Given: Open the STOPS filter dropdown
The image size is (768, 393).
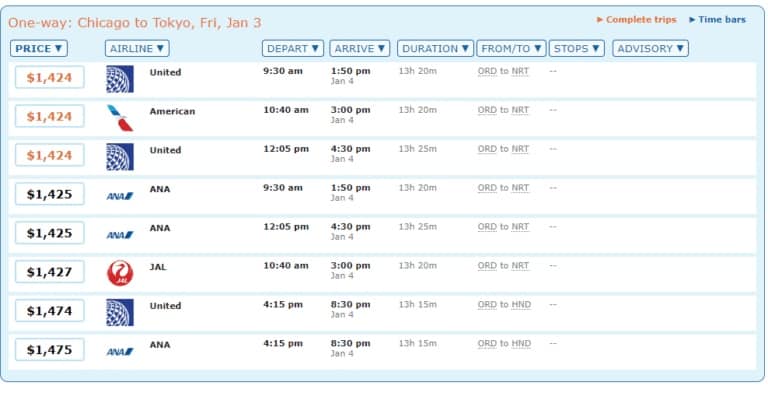Looking at the screenshot, I should click(576, 49).
